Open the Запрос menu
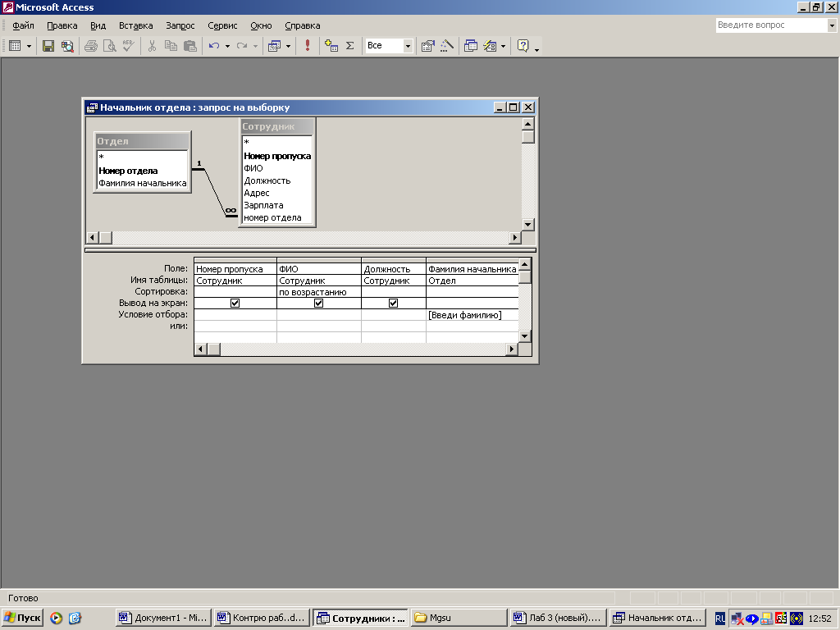The image size is (840, 630). [180, 25]
